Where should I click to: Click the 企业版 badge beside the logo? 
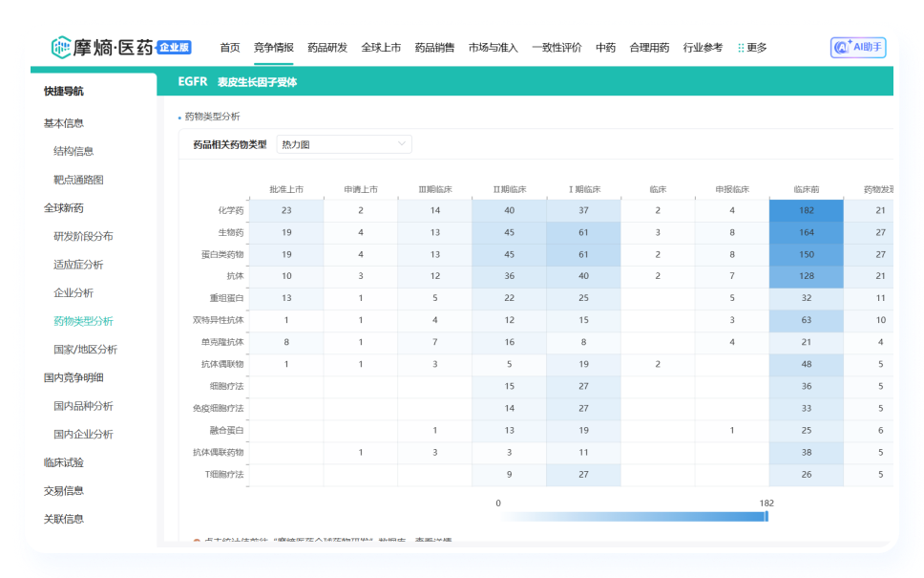pyautogui.click(x=174, y=47)
